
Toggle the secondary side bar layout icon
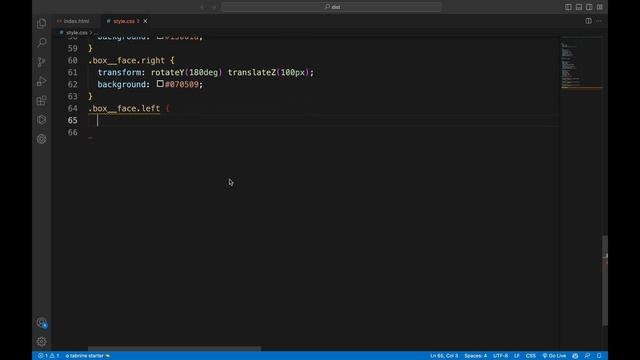pos(589,7)
